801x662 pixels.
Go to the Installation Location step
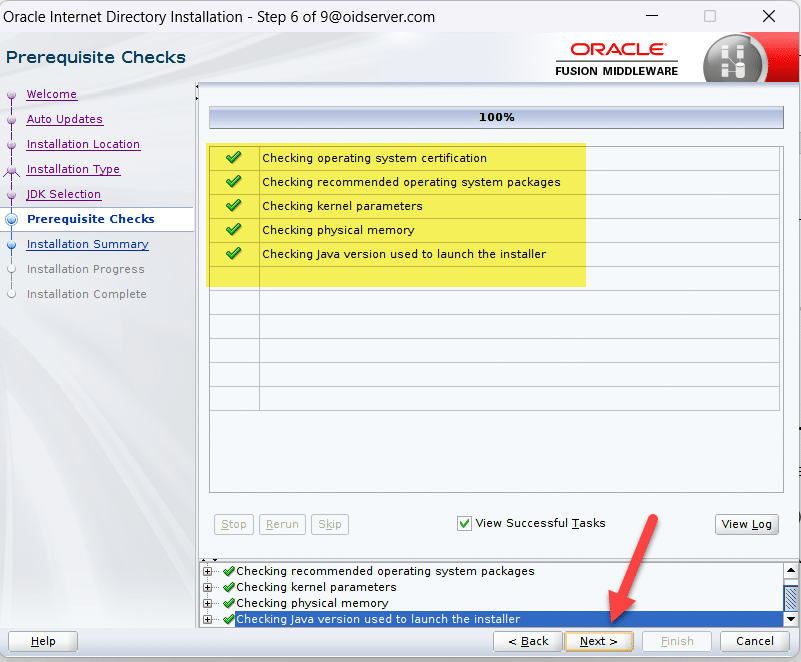[x=83, y=144]
